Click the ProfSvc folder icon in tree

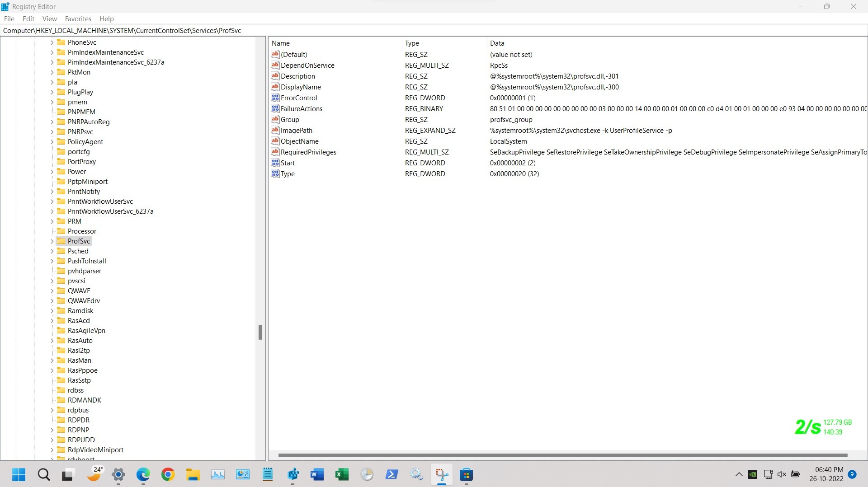click(61, 241)
